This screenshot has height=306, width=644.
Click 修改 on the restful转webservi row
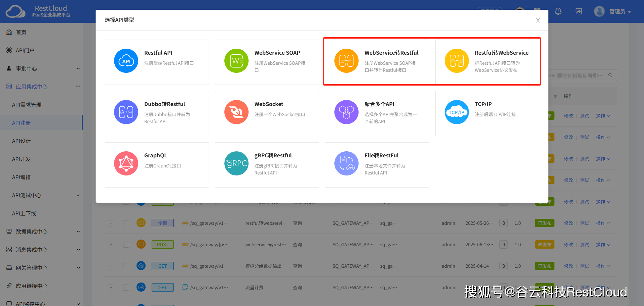(568, 223)
